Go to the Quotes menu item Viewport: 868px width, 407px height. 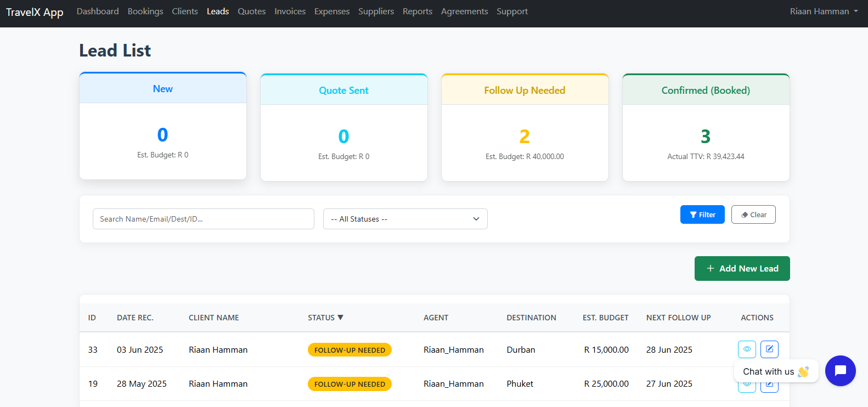point(251,12)
